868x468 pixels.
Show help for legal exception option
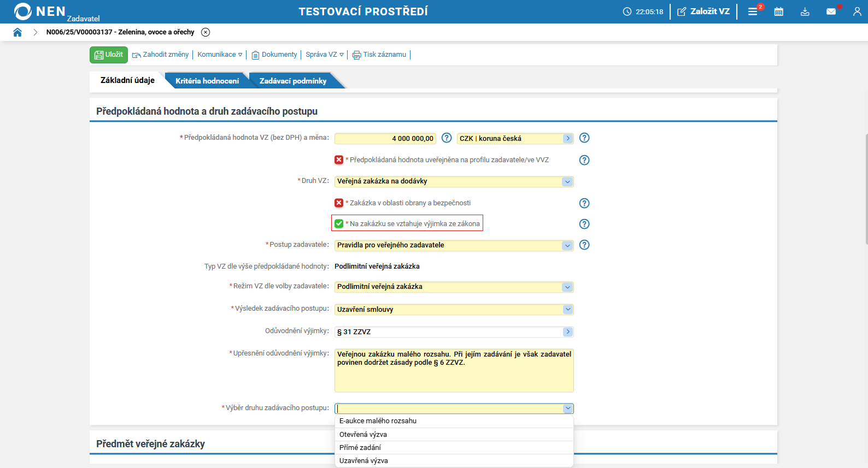pos(584,224)
